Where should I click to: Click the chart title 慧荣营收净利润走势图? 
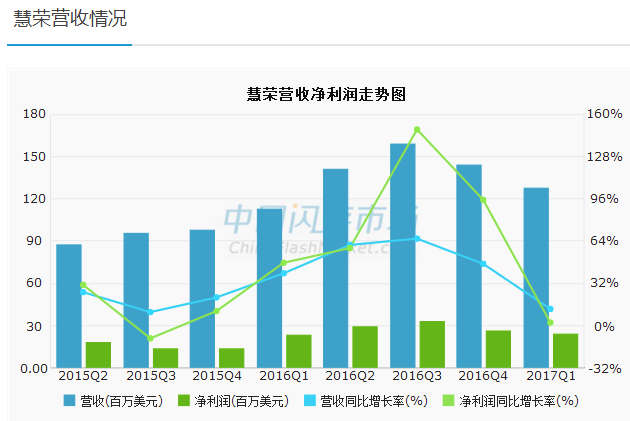(x=326, y=94)
